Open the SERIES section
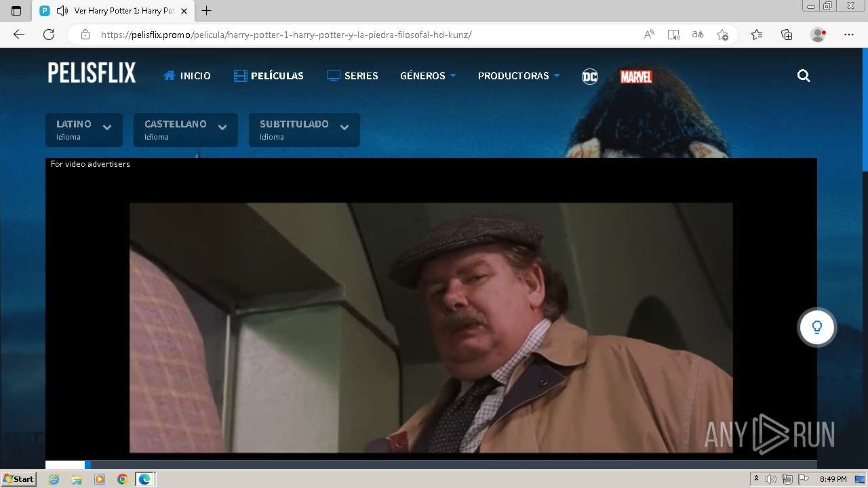Viewport: 868px width, 488px height. [x=352, y=76]
